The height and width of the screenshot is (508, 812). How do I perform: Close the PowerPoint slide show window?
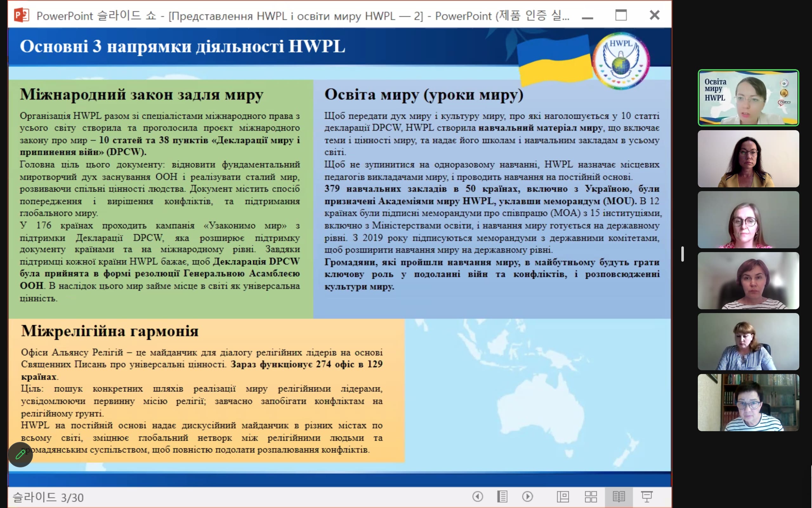[654, 15]
